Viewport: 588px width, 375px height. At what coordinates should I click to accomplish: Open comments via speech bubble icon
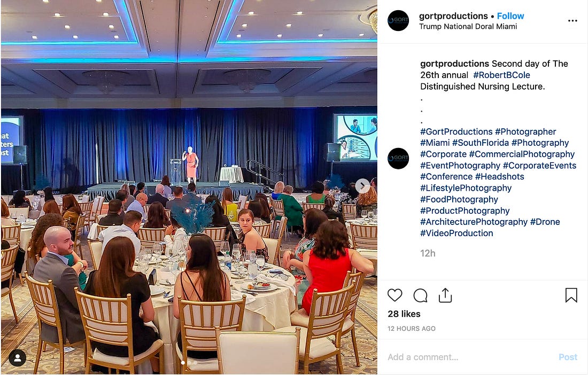420,295
